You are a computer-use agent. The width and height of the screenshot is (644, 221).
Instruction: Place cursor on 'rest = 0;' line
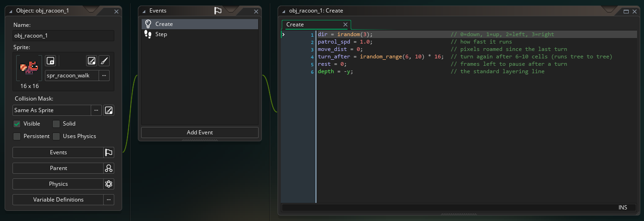point(332,64)
